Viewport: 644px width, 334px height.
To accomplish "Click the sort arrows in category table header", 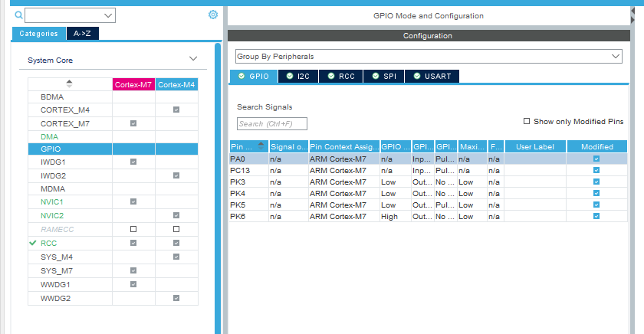I will [69, 83].
